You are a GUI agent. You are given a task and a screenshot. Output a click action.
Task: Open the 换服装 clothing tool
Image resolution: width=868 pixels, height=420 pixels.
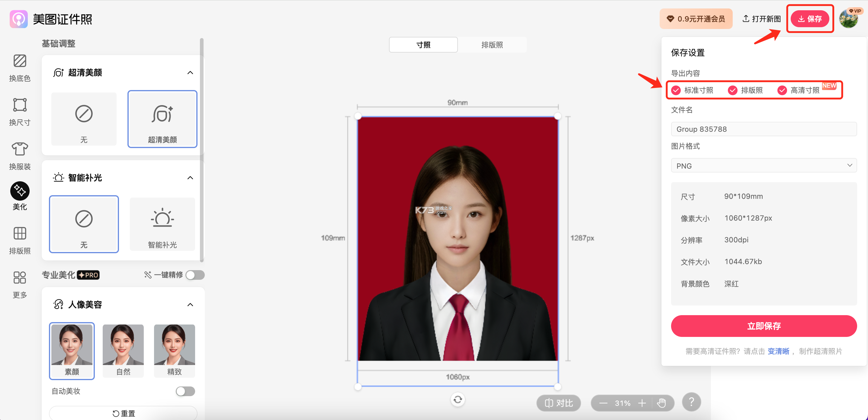point(20,157)
